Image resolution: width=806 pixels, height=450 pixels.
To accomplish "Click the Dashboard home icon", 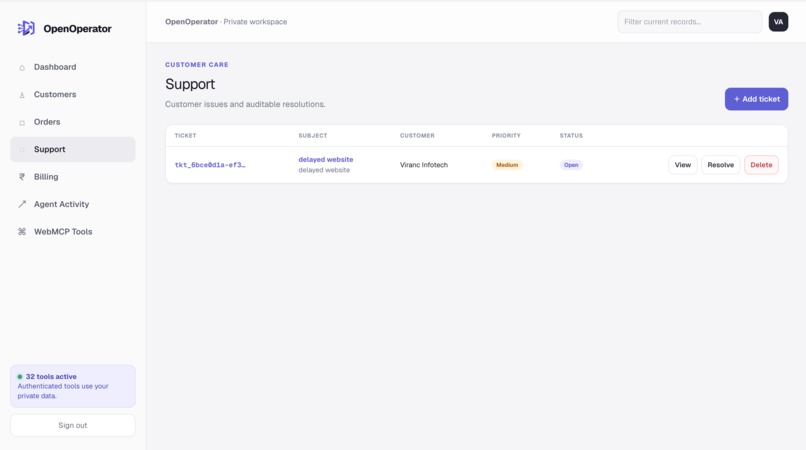I will tap(22, 67).
